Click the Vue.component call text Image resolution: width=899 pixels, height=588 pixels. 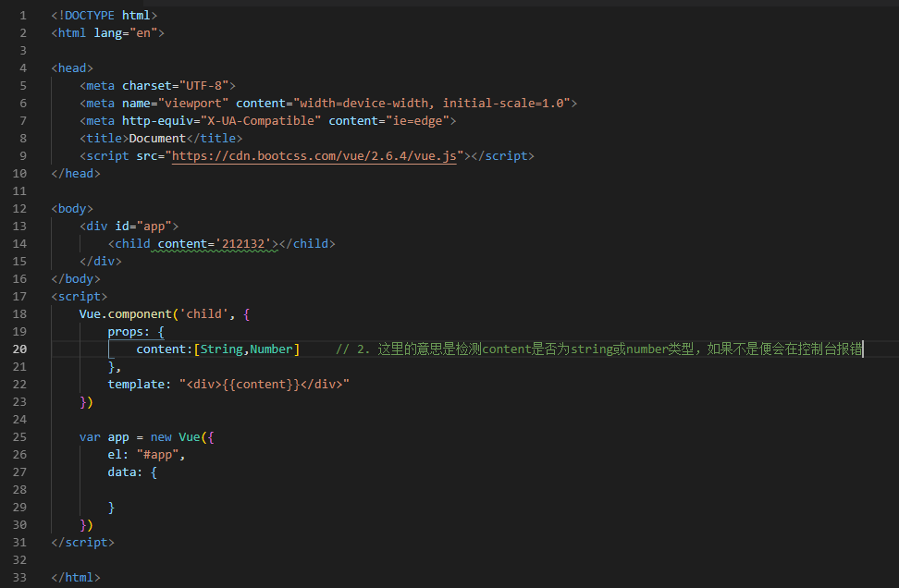click(x=125, y=314)
